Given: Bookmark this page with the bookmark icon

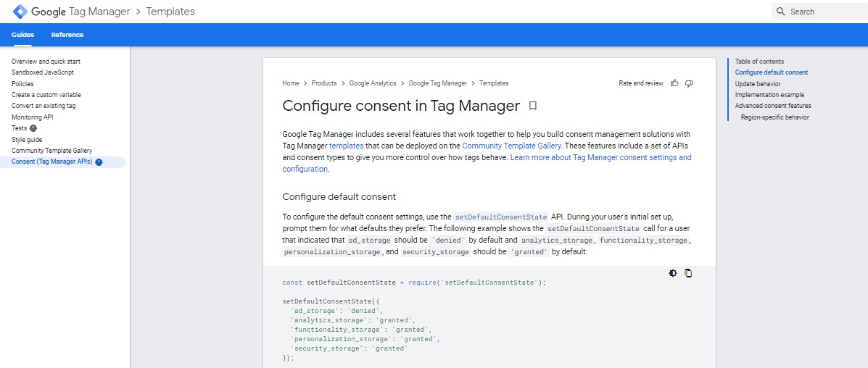Looking at the screenshot, I should 532,106.
